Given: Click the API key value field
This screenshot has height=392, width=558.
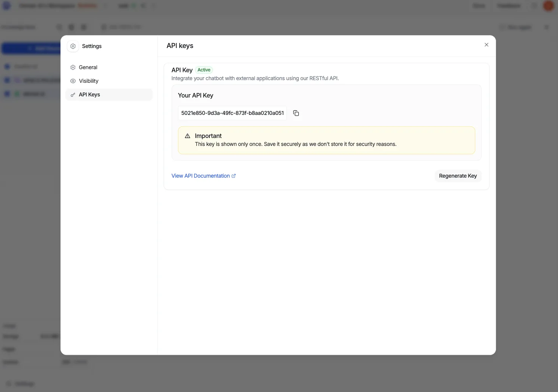Looking at the screenshot, I should click(232, 113).
